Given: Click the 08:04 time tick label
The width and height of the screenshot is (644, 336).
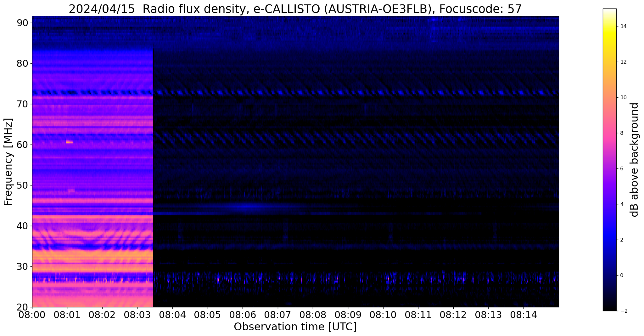Looking at the screenshot, I should 172,314.
